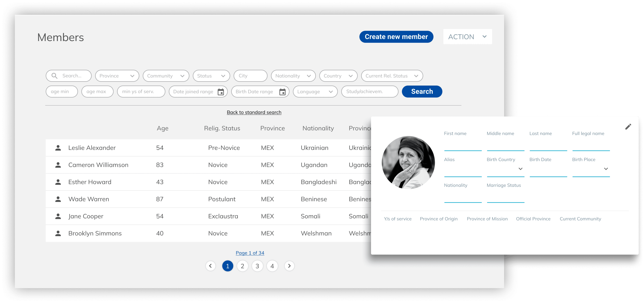Click the Create new member button
Image resolution: width=644 pixels, height=303 pixels.
(396, 37)
